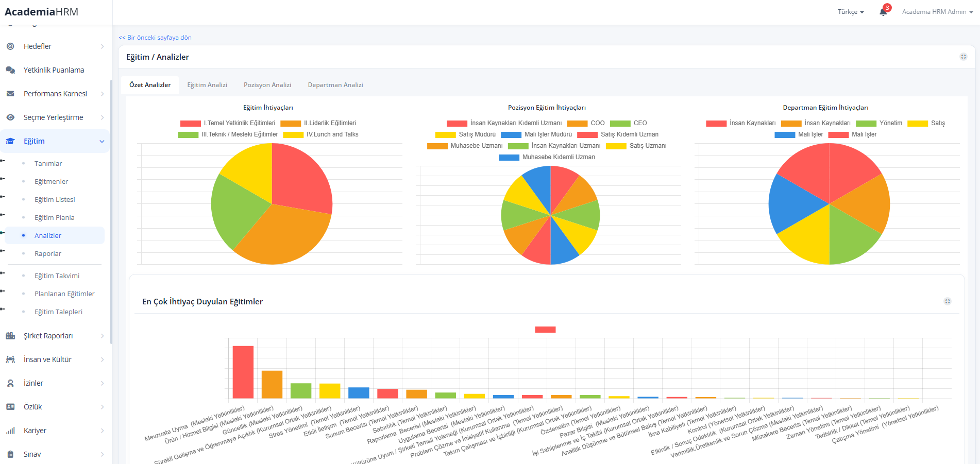
Task: Expand the Seçme Yerleştirme chevron
Action: click(102, 117)
